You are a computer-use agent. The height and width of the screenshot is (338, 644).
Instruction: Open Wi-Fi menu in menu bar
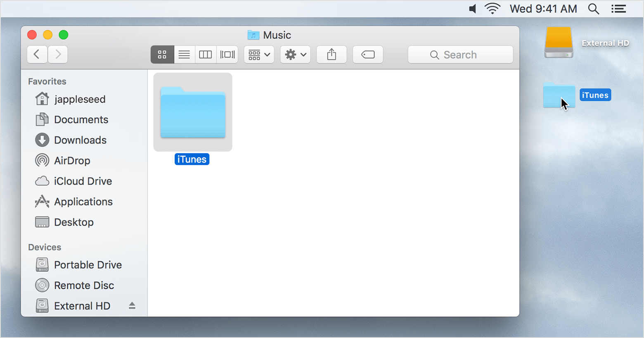click(492, 9)
